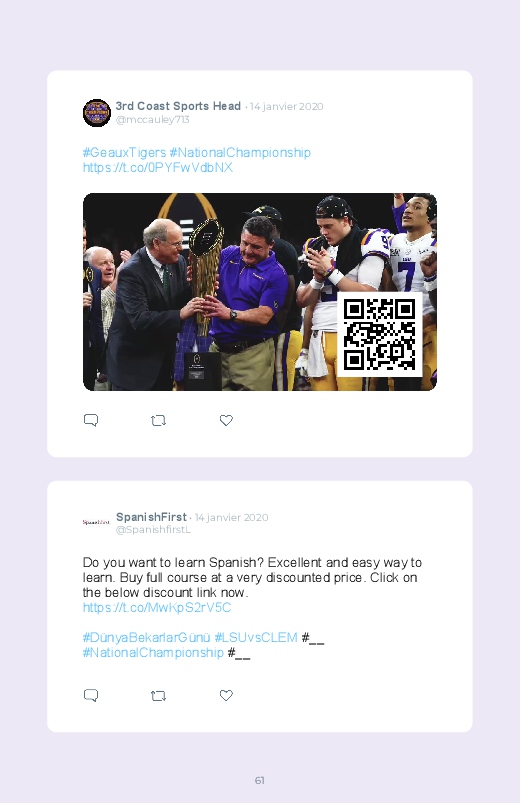
Task: Reply icon under the LSU trophy tweet
Action: tap(91, 420)
